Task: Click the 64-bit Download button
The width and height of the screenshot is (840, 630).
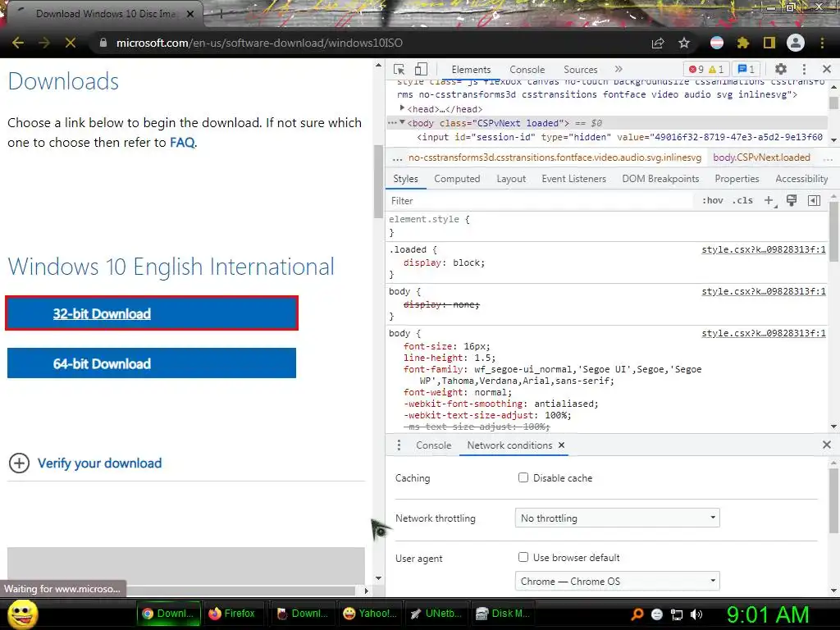Action: click(x=152, y=363)
